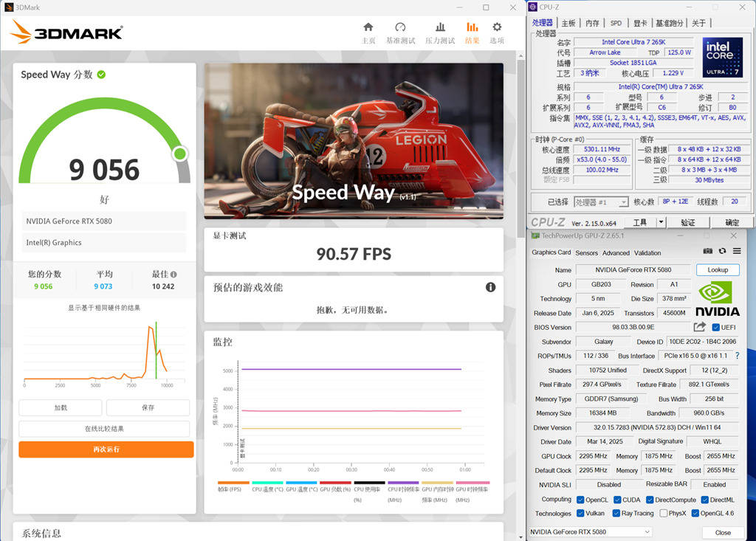The height and width of the screenshot is (541, 756).
Task: Switch to CPU-Z 内存 tab
Action: tap(592, 23)
